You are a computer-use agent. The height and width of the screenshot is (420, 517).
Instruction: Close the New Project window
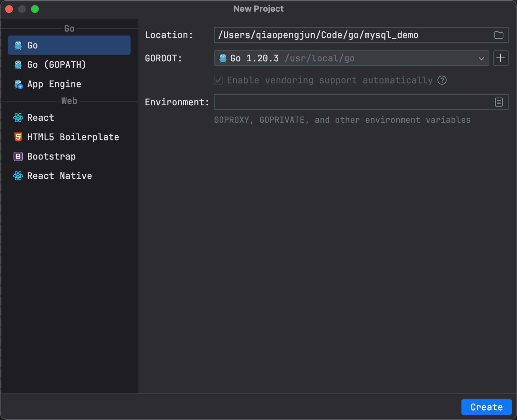pos(9,9)
